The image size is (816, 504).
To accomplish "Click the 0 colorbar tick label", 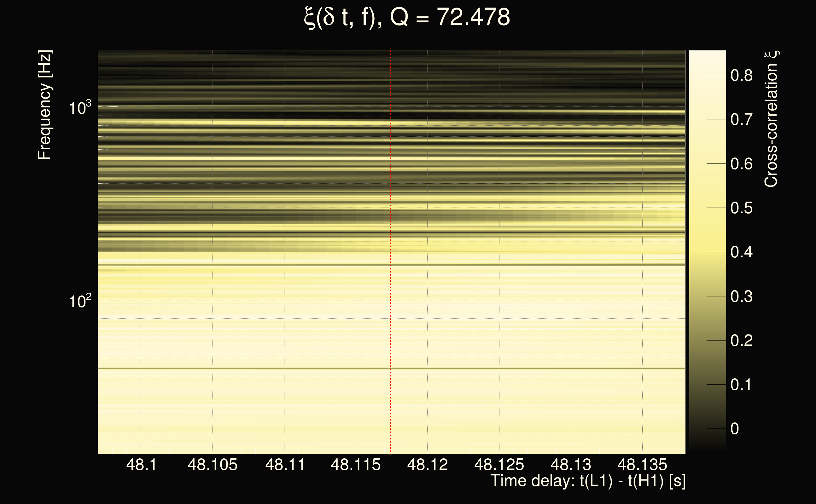I will tap(735, 429).
